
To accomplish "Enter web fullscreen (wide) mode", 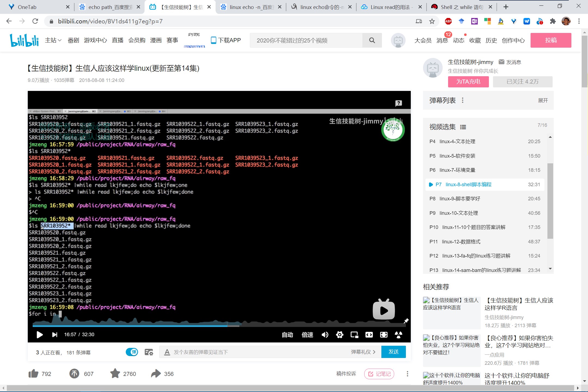I will point(369,335).
